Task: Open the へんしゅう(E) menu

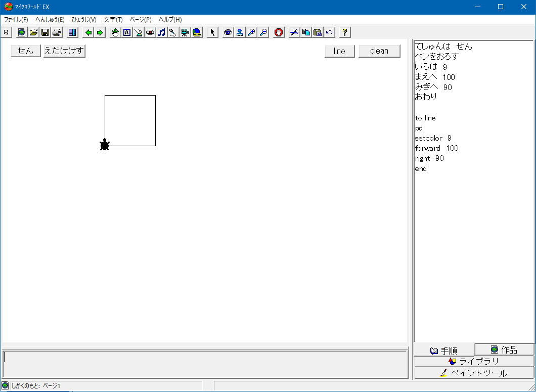Action: 50,20
